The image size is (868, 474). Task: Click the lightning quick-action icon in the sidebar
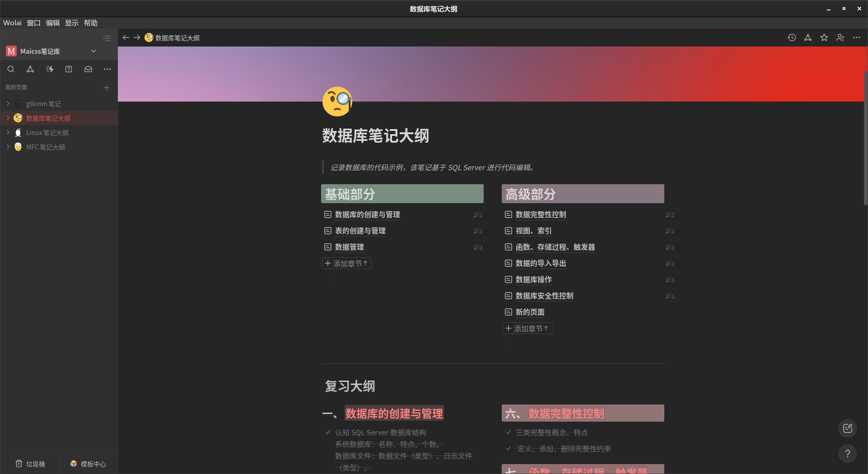(50, 69)
